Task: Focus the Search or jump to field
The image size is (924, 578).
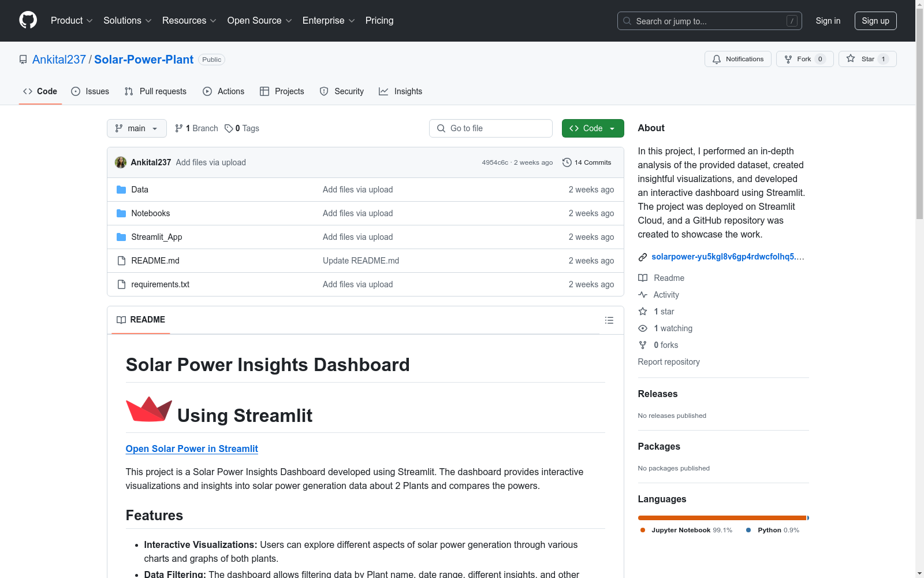Action: (710, 21)
